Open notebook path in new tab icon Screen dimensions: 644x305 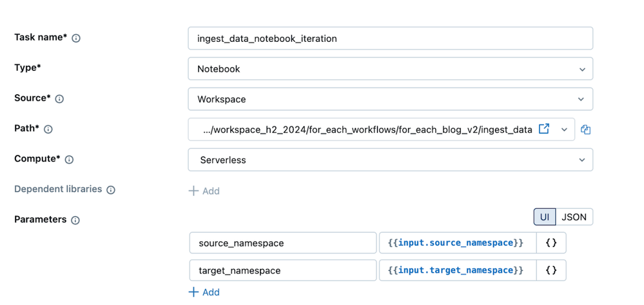(544, 129)
